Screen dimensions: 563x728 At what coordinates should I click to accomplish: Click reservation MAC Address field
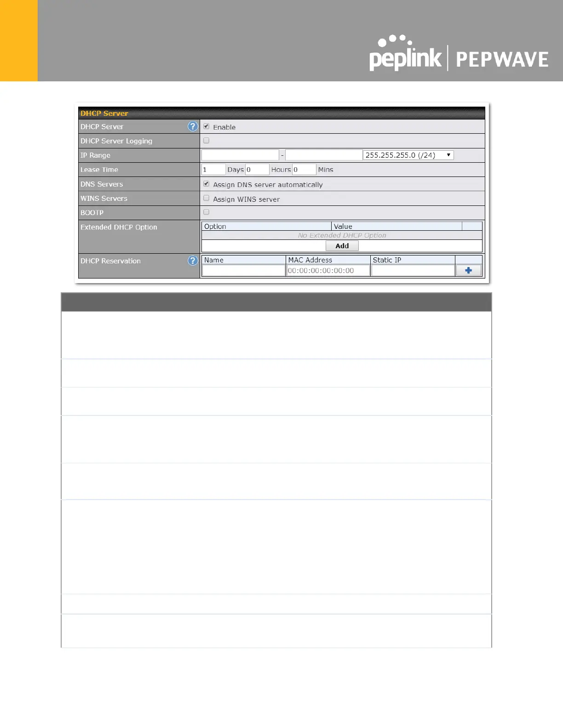(328, 271)
